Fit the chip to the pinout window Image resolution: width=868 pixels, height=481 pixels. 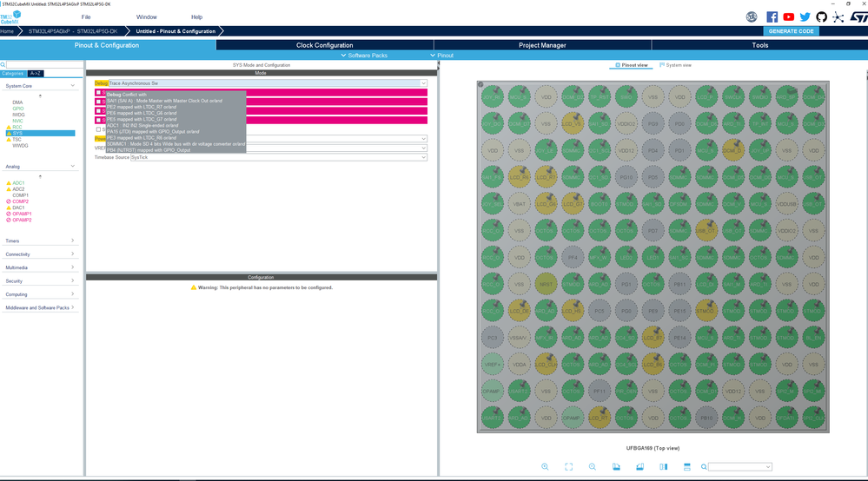tap(568, 466)
